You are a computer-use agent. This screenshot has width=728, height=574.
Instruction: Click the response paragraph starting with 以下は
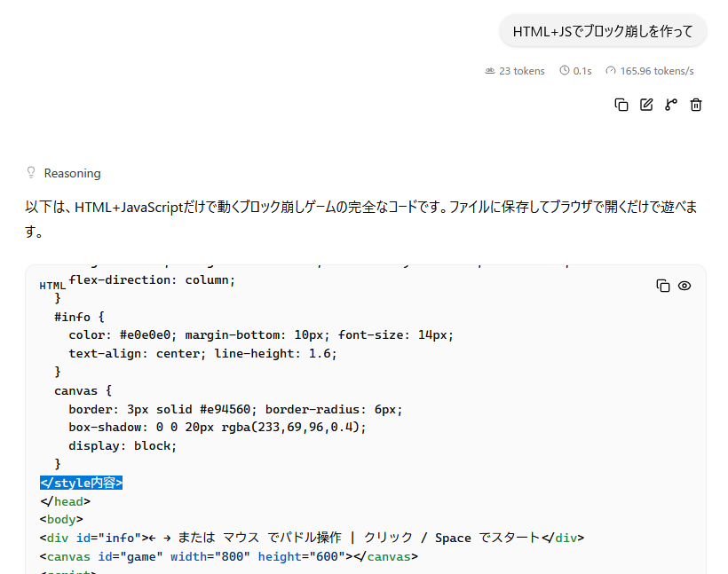(x=361, y=218)
